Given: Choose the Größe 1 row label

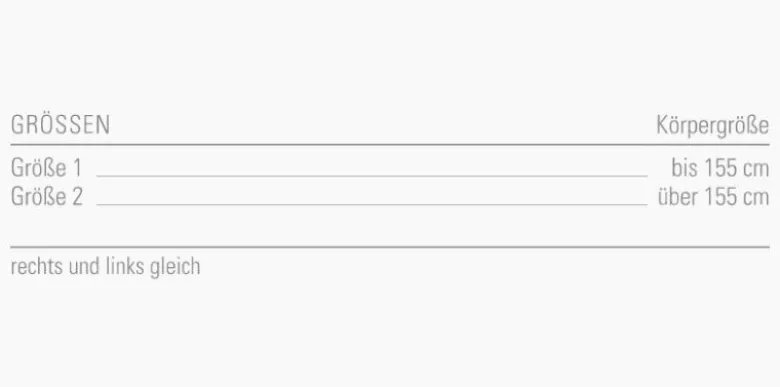Looking at the screenshot, I should [46, 168].
